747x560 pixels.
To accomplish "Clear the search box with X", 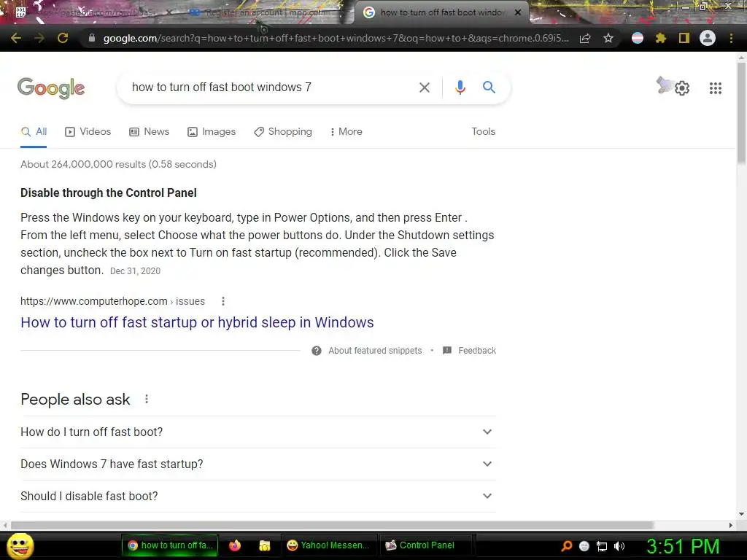I will coord(424,87).
